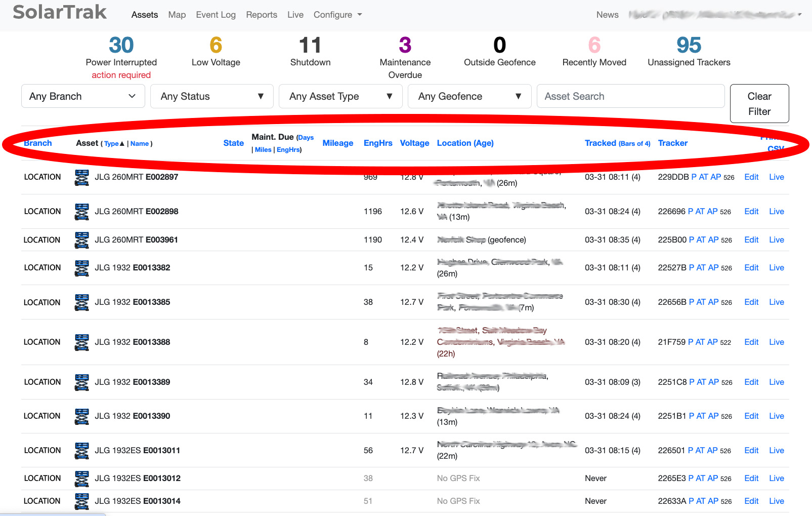
Task: Click scissor lift icon for asset E0013385
Action: [81, 302]
